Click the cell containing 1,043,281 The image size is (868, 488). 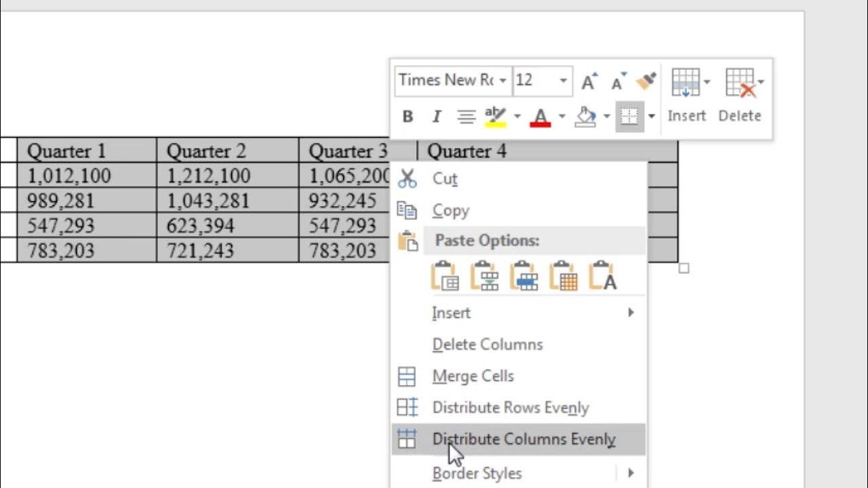(x=228, y=201)
